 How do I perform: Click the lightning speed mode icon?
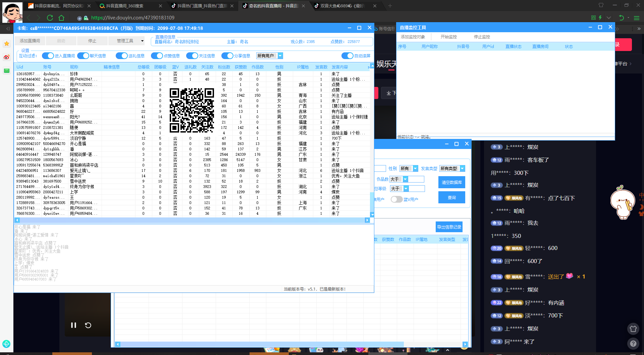click(x=600, y=18)
